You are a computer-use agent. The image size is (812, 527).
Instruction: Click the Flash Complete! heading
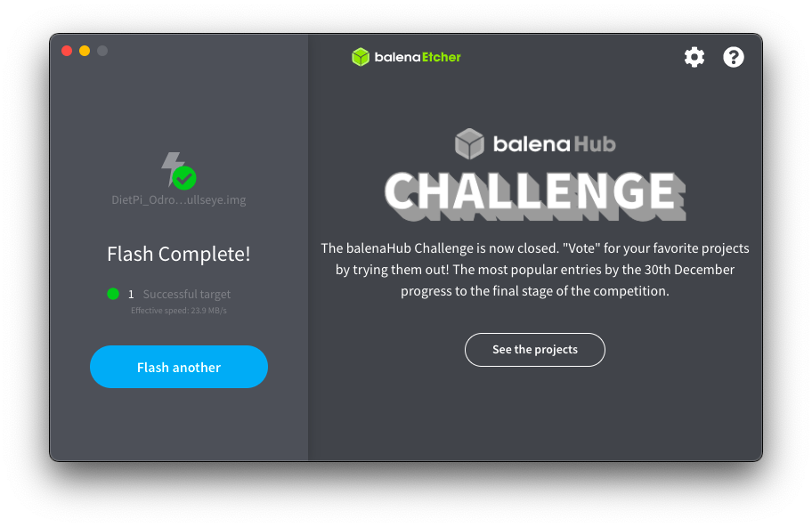[179, 255]
